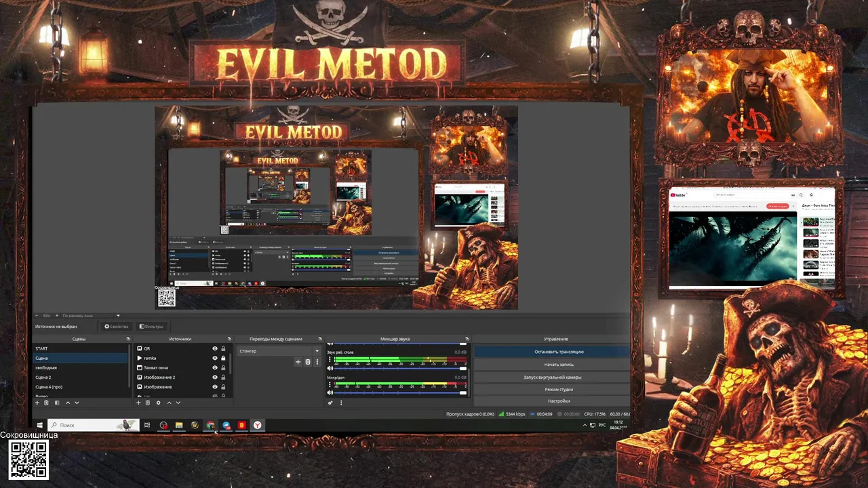
Task: Move the scene down with the arrow icon
Action: (77, 403)
